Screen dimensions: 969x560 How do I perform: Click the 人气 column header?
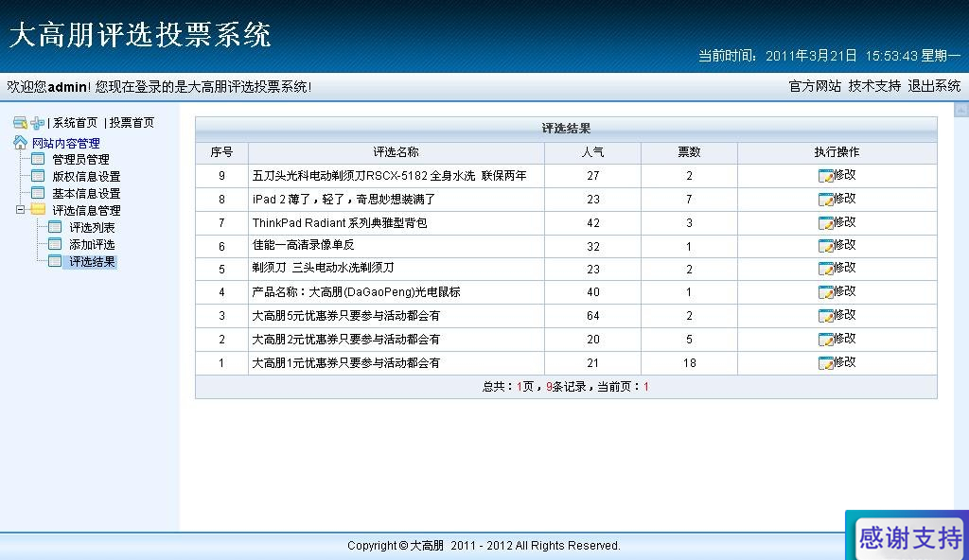click(592, 152)
